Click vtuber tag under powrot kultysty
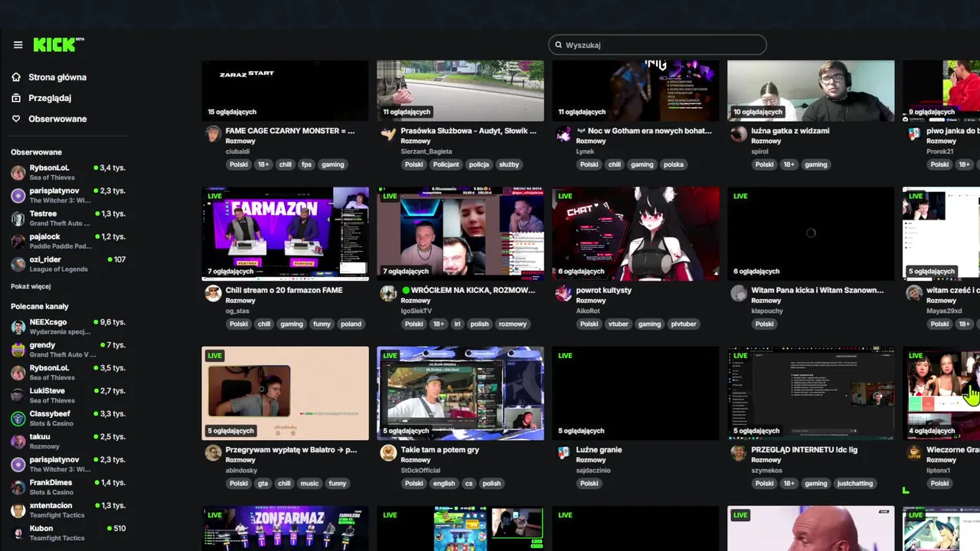 618,324
